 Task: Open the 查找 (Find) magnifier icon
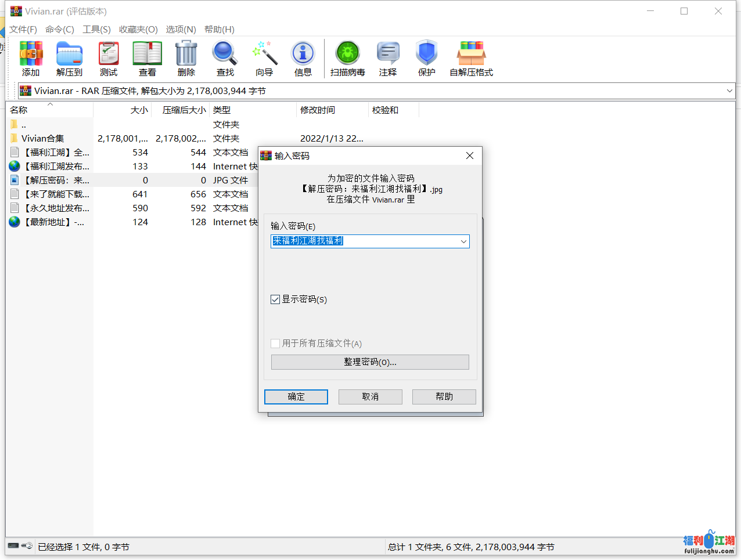click(x=225, y=54)
